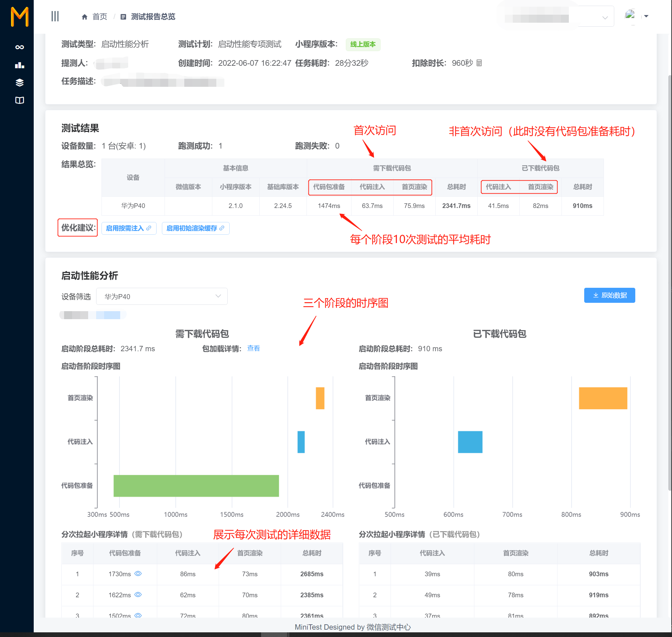Image resolution: width=672 pixels, height=637 pixels.
Task: Click the green 代码包准备 chart bar
Action: 196,485
